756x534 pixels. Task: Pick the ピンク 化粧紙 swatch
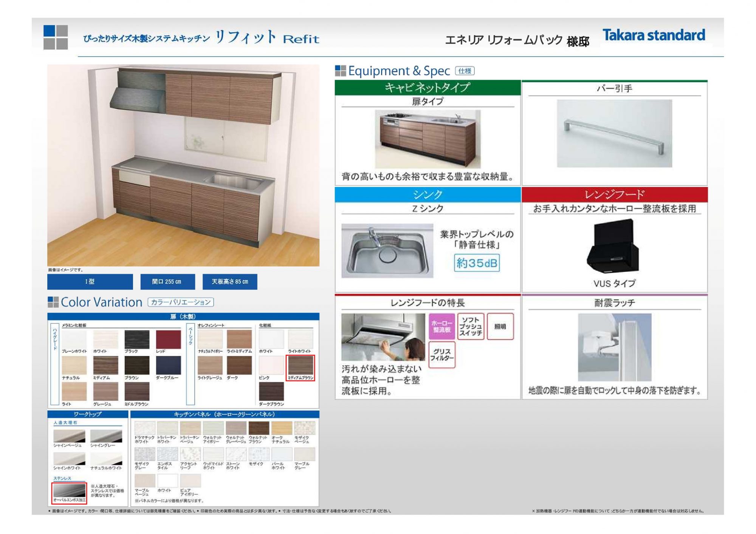pos(271,366)
